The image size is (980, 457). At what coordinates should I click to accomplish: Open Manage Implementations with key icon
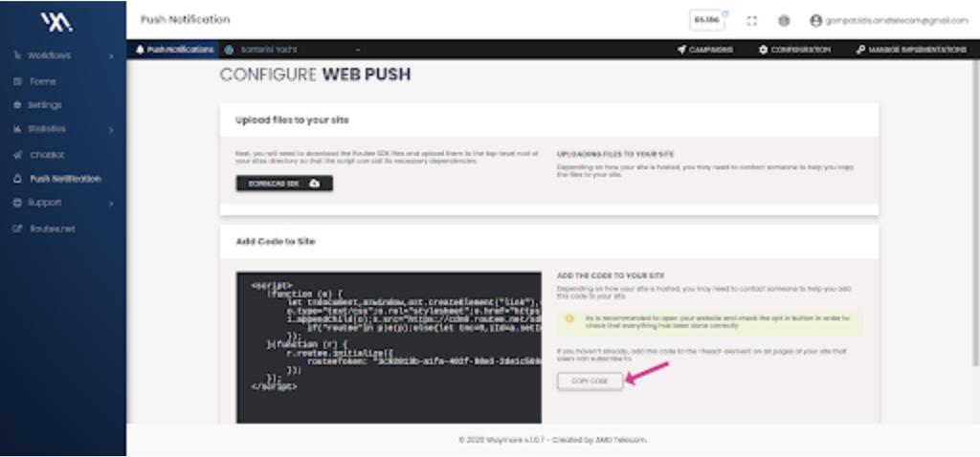click(911, 50)
